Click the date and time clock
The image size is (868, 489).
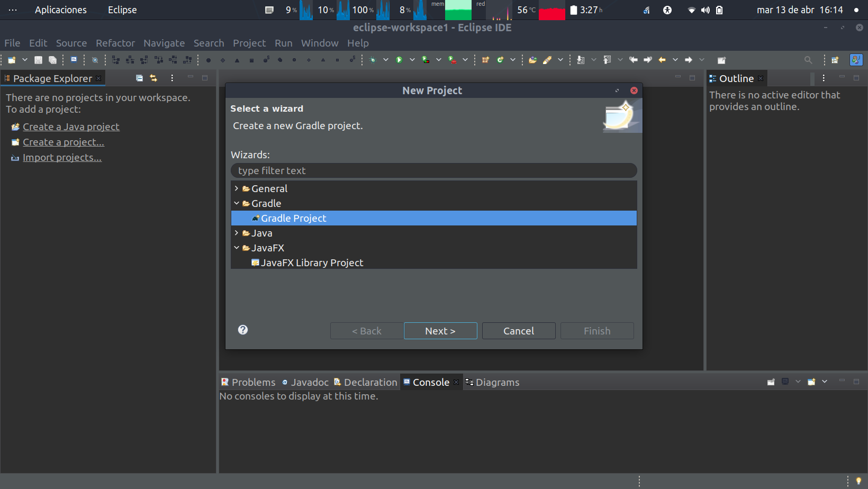click(800, 10)
